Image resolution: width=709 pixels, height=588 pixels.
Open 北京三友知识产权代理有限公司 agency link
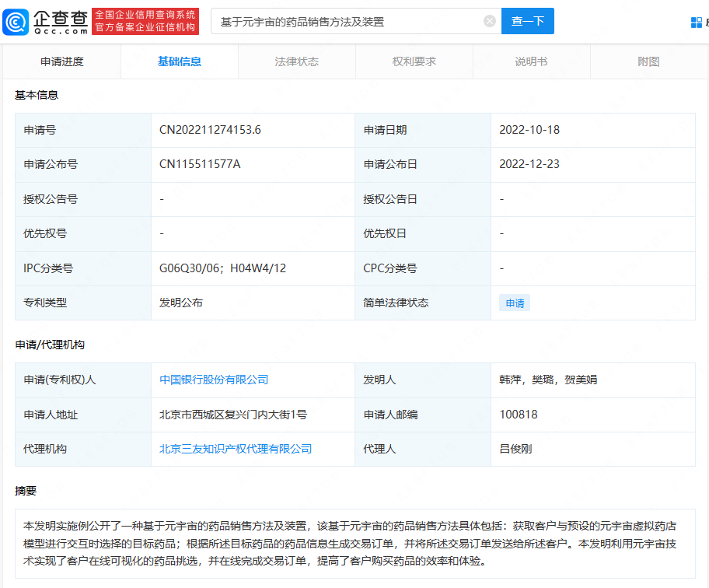pos(236,449)
